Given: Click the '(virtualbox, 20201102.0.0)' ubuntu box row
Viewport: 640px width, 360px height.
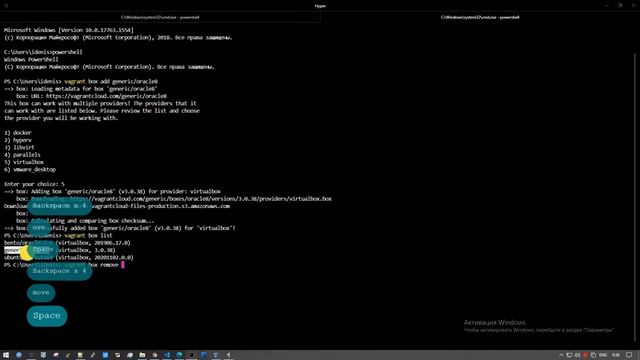Looking at the screenshot, I should (69, 258).
